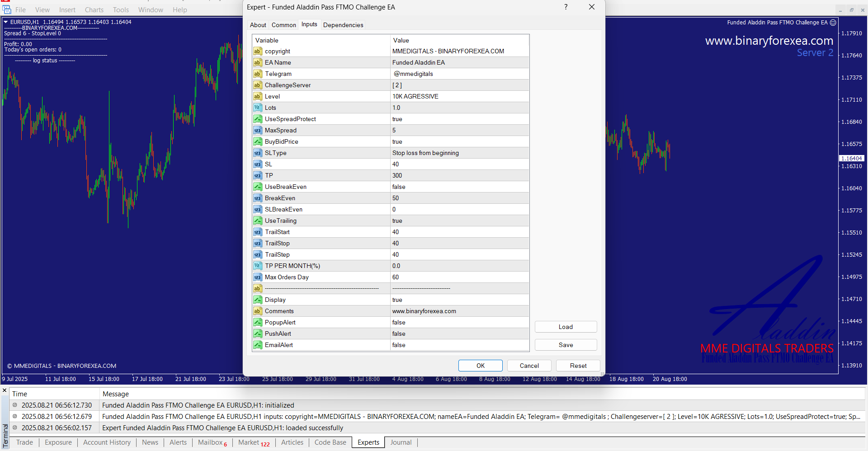Screen dimensions: 868x451
Task: Click the Cancel button
Action: [529, 366]
